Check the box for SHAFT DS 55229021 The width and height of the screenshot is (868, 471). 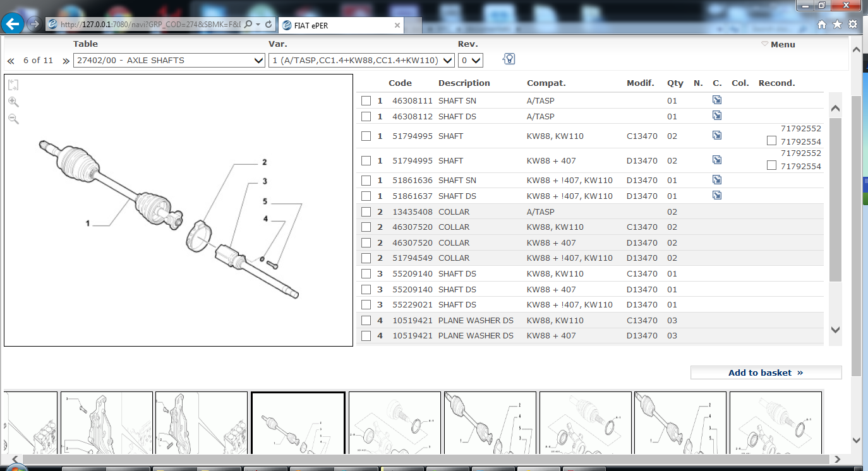[366, 305]
